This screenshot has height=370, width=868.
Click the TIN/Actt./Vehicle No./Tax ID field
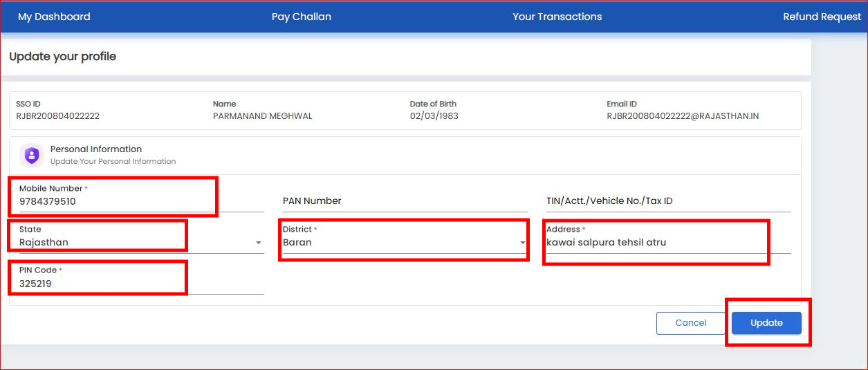[x=669, y=201]
